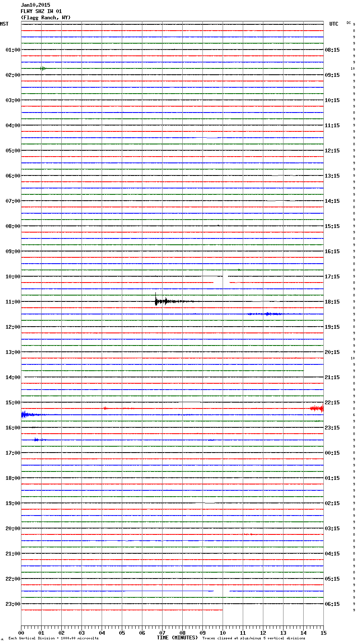The image size is (357, 644).
Task: Click the location label (Flagg Ranch, WY)
Action: [46, 18]
